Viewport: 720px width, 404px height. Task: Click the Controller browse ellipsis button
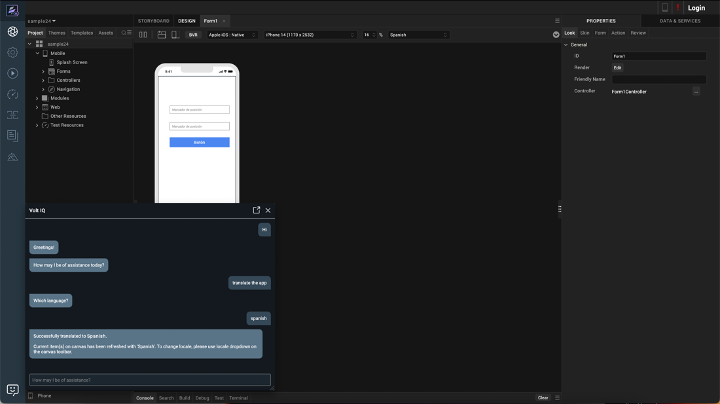(x=696, y=91)
